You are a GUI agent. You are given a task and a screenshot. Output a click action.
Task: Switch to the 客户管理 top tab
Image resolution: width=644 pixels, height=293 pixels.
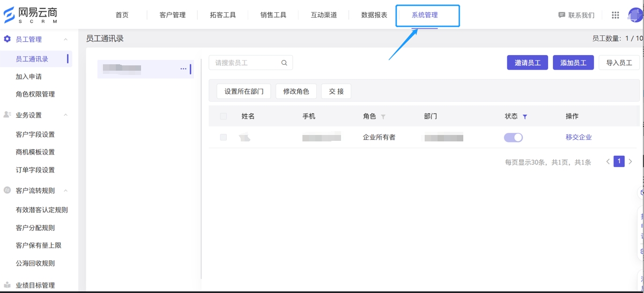point(172,15)
